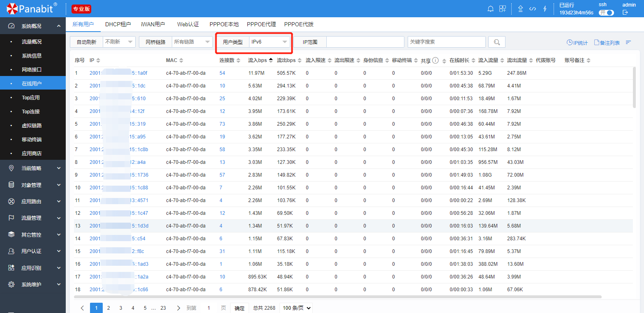Click the 系统维护 gear icon
The image size is (644, 313).
click(12, 284)
